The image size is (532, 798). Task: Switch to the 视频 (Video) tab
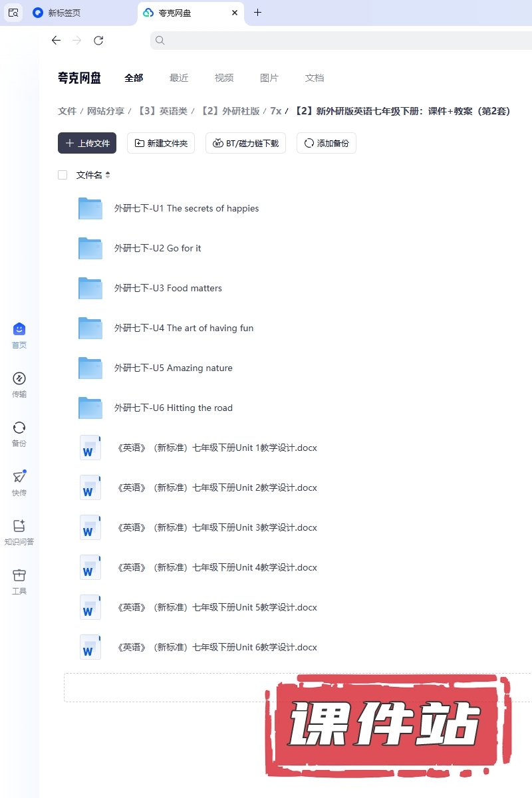click(224, 78)
